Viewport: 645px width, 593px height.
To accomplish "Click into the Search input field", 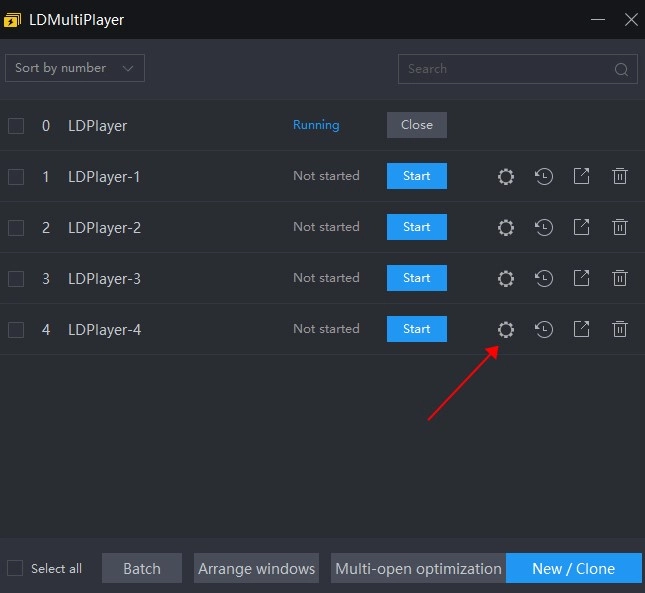I will (505, 69).
